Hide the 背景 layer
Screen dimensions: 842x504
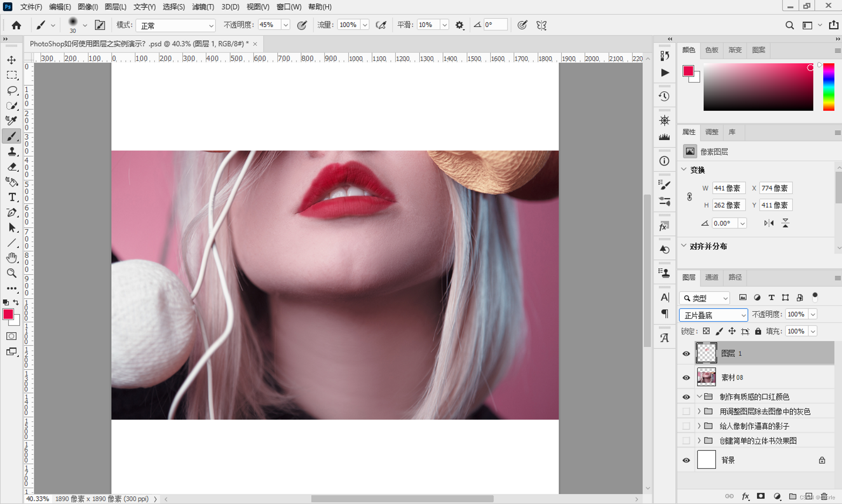click(686, 460)
